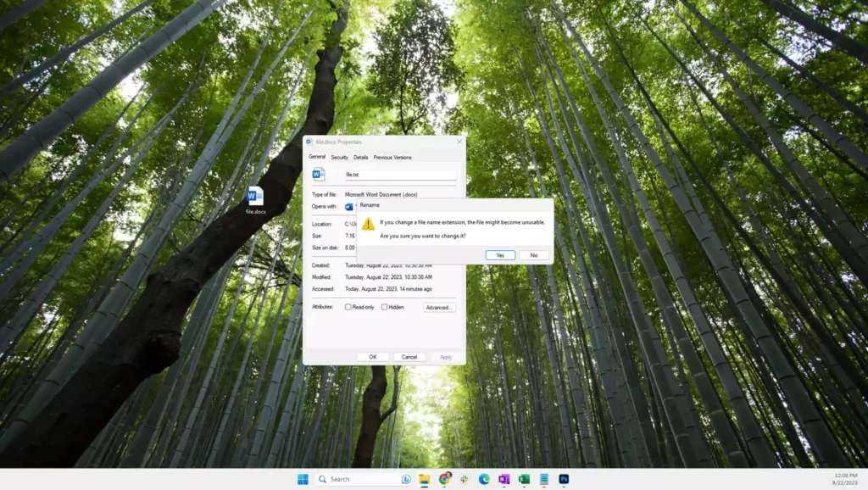This screenshot has width=868, height=490.
Task: Open Advanced attributes settings
Action: click(x=439, y=307)
